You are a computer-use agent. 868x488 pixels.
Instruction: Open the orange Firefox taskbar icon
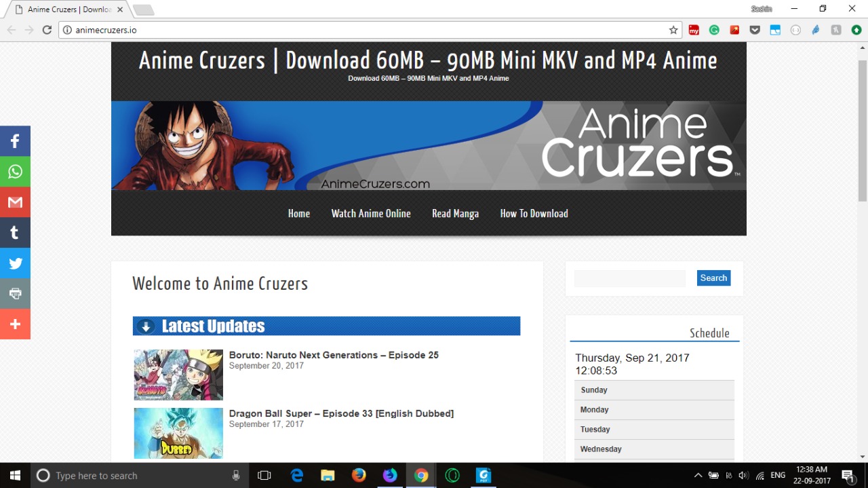tap(359, 475)
